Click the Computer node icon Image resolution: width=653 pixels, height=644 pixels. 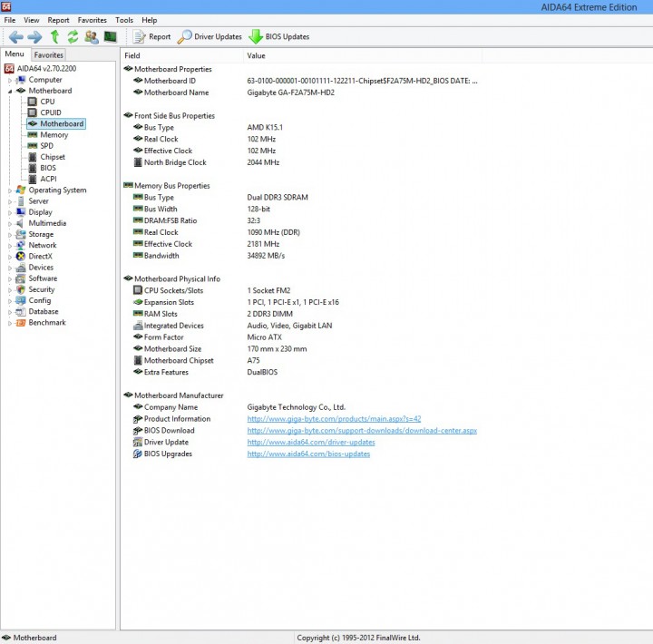21,80
